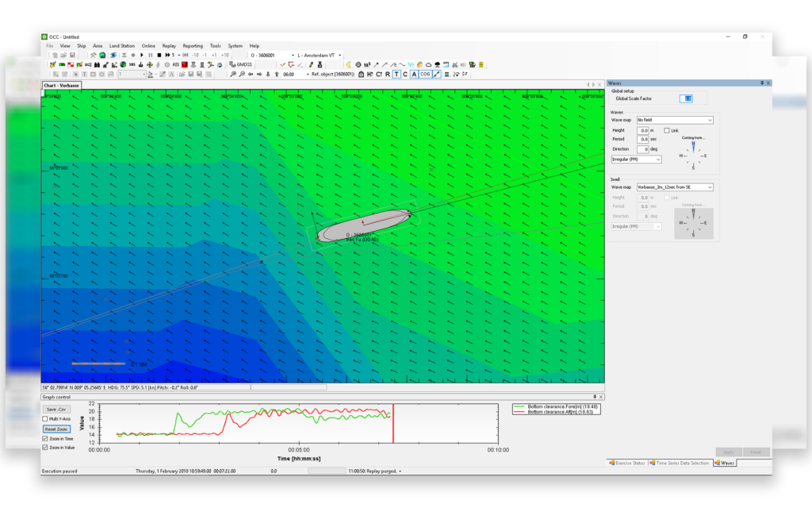This screenshot has height=508, width=812.
Task: Click the Global Scale Factor input field
Action: 686,97
